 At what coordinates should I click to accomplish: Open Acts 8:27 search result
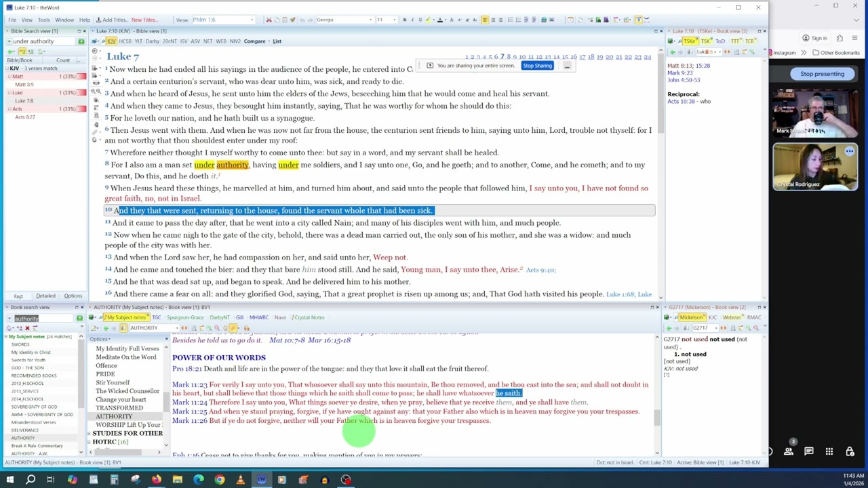(25, 117)
